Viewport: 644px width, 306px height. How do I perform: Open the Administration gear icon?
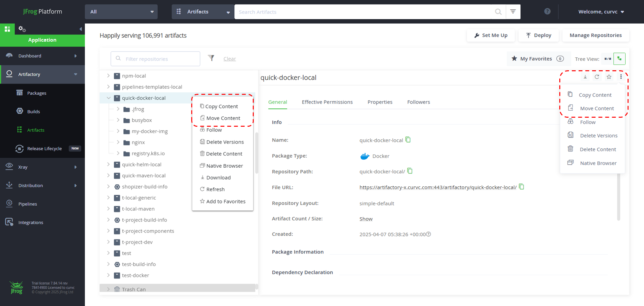tap(22, 29)
